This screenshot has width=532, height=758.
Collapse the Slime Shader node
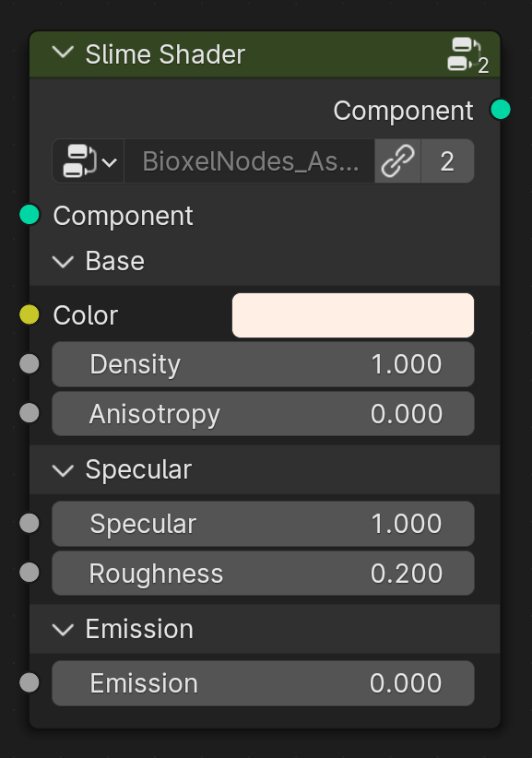pyautogui.click(x=63, y=53)
